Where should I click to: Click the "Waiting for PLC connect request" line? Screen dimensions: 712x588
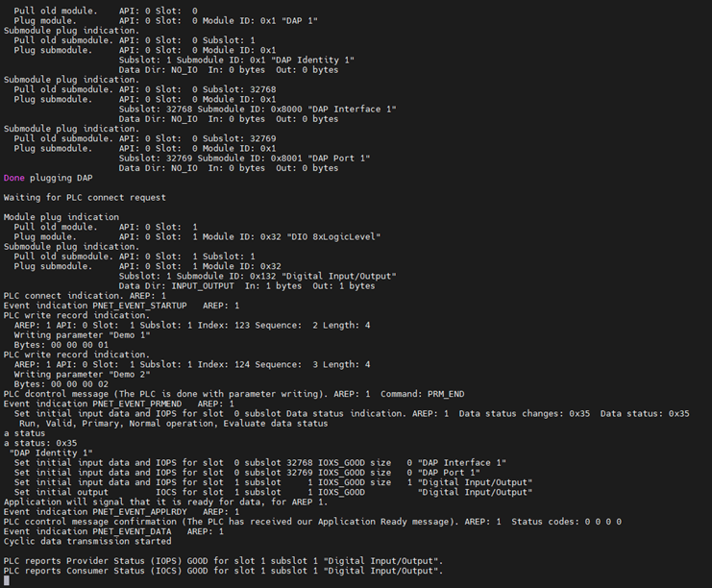tap(85, 197)
